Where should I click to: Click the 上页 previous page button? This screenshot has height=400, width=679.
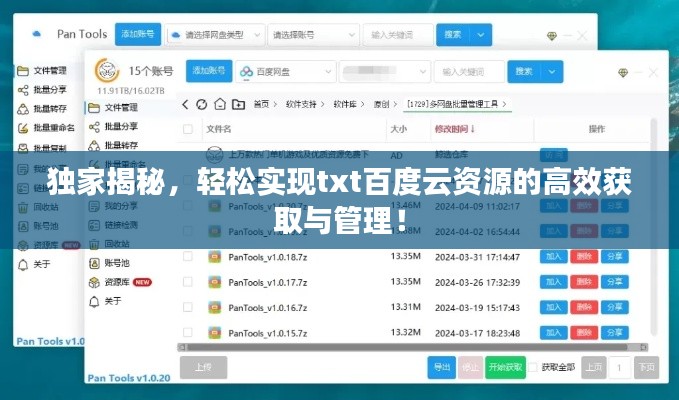594,368
